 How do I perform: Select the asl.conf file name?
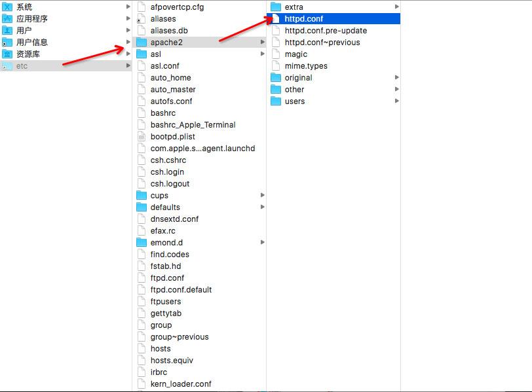[x=164, y=66]
